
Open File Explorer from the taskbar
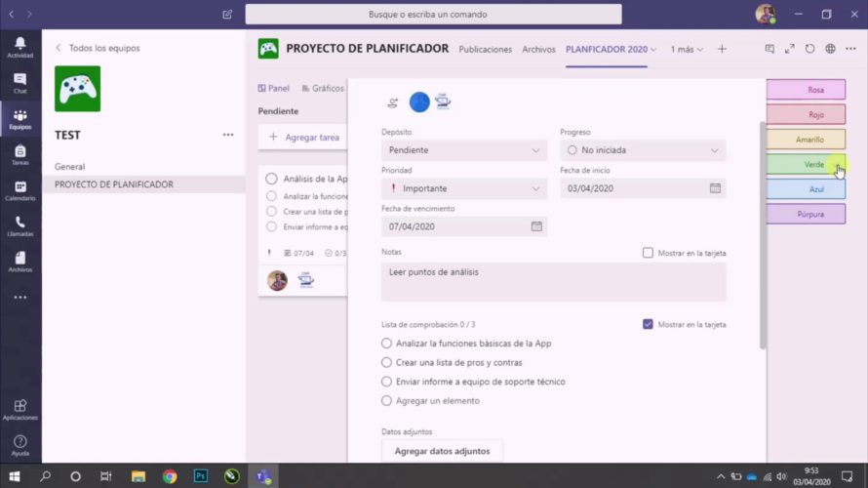click(138, 476)
